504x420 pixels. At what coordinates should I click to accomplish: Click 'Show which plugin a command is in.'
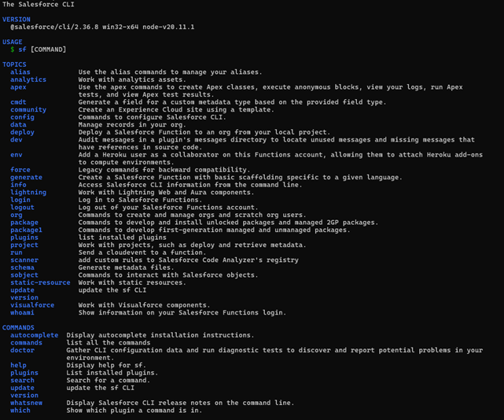[134, 411]
